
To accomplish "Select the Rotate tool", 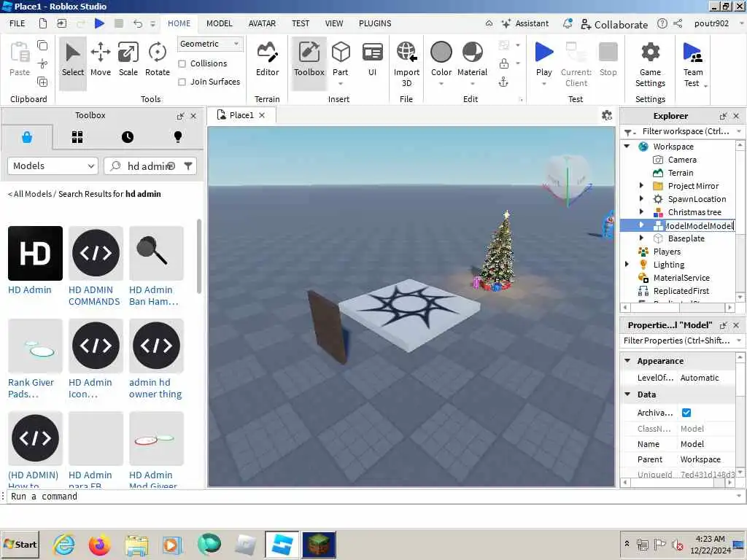I will pos(158,59).
